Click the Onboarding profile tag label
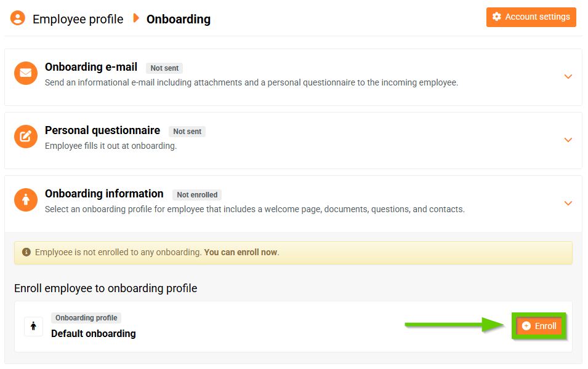Image resolution: width=588 pixels, height=369 pixels. point(86,318)
